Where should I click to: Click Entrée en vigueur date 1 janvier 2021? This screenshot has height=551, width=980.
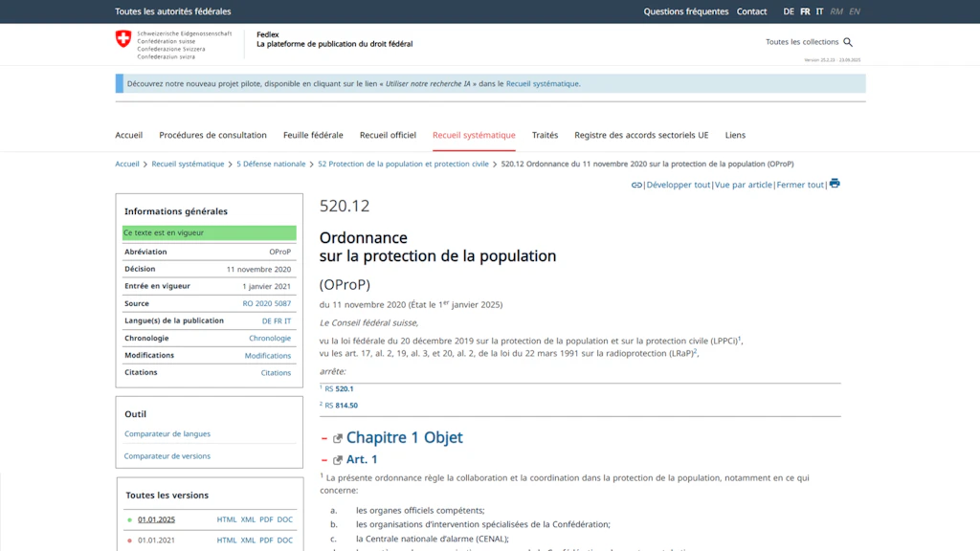pyautogui.click(x=266, y=286)
